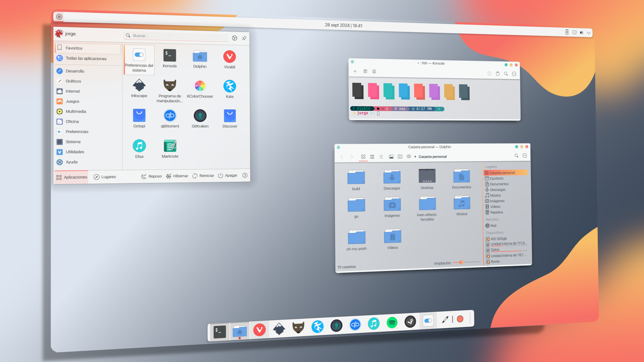Click search icon in Konsole toolbar

506,74
